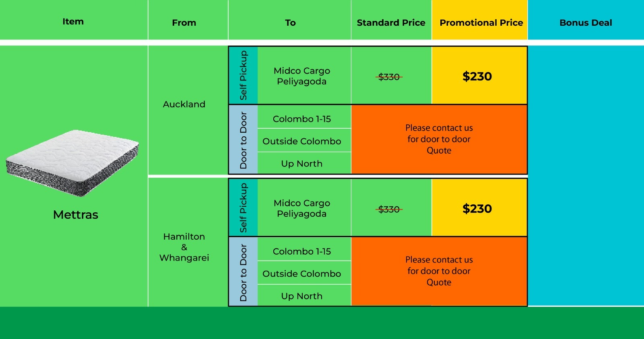Select the Auckland origin cell

click(x=184, y=105)
